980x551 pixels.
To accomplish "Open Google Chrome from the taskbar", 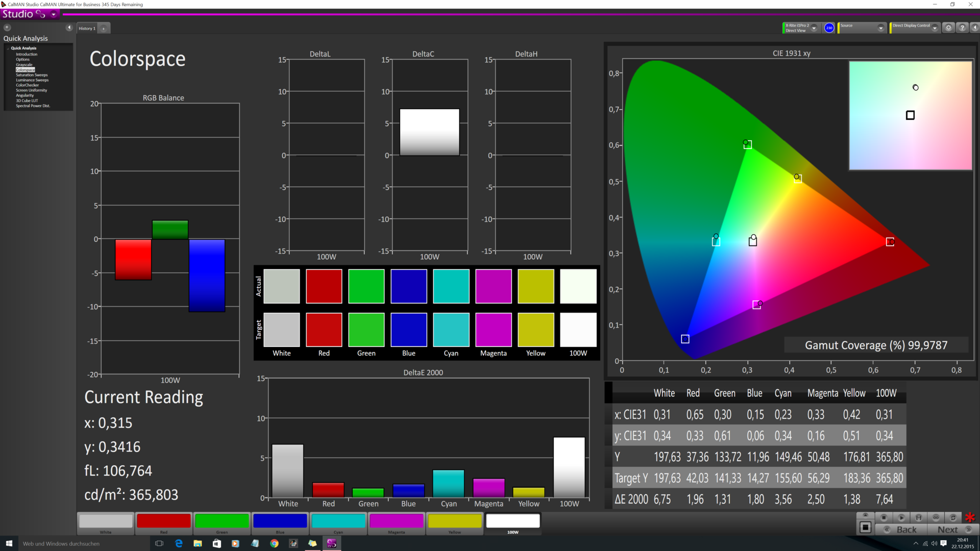I will tap(274, 543).
